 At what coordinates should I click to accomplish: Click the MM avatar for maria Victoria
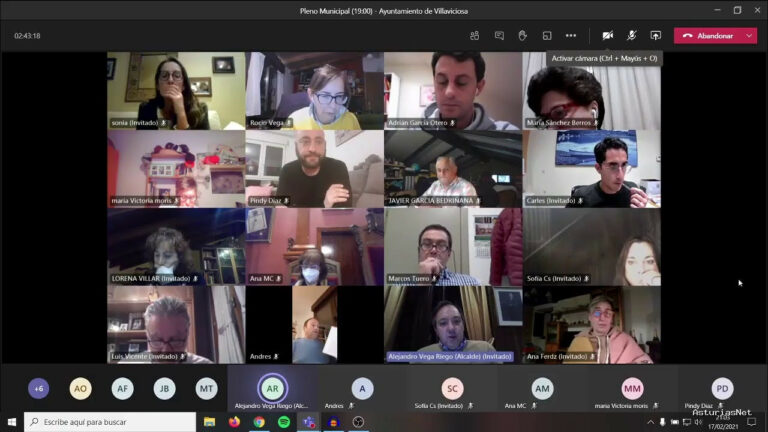tap(632, 388)
